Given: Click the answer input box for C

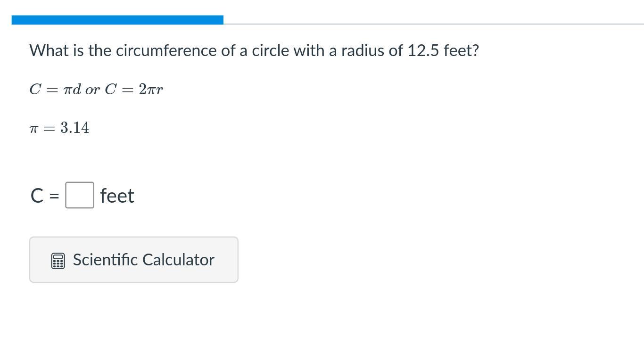Looking at the screenshot, I should [79, 195].
